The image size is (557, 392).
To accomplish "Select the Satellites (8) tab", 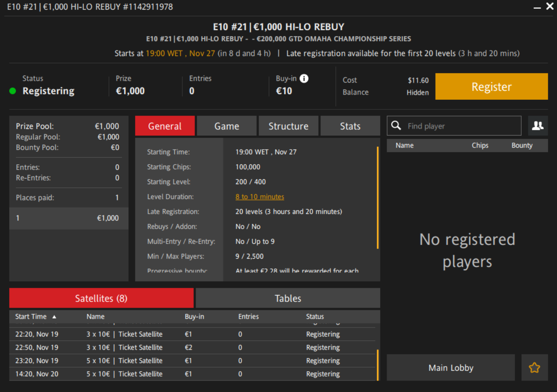I will click(x=101, y=298).
